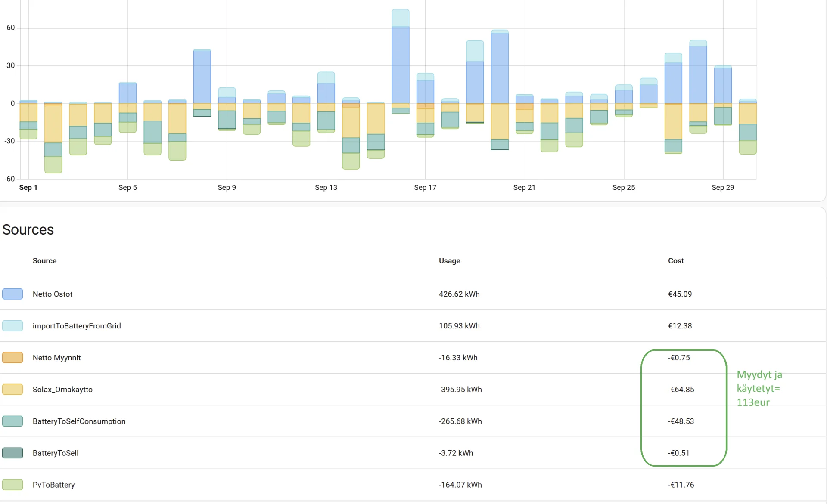Click the Cost column header
Screen dimensions: 827x504
(x=676, y=261)
